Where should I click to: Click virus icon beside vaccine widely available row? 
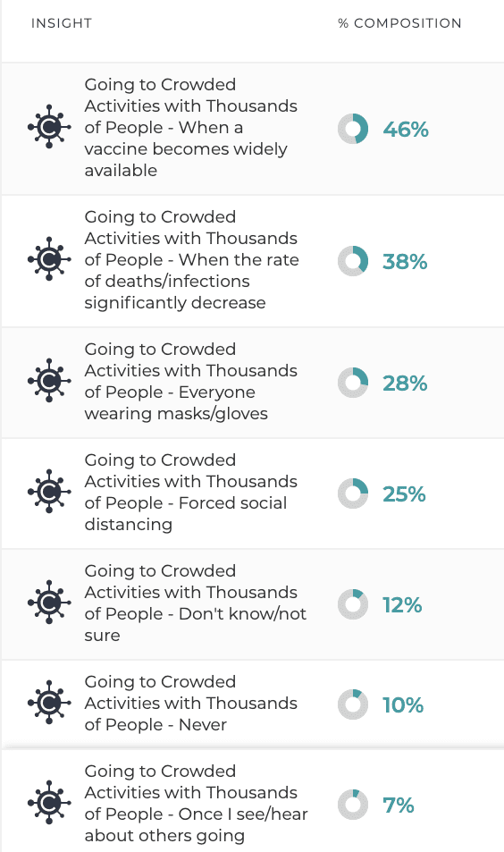(49, 127)
